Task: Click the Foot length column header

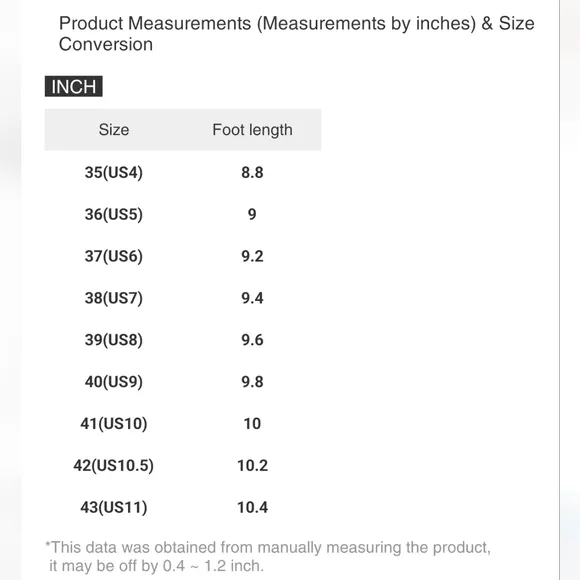Action: (x=252, y=130)
